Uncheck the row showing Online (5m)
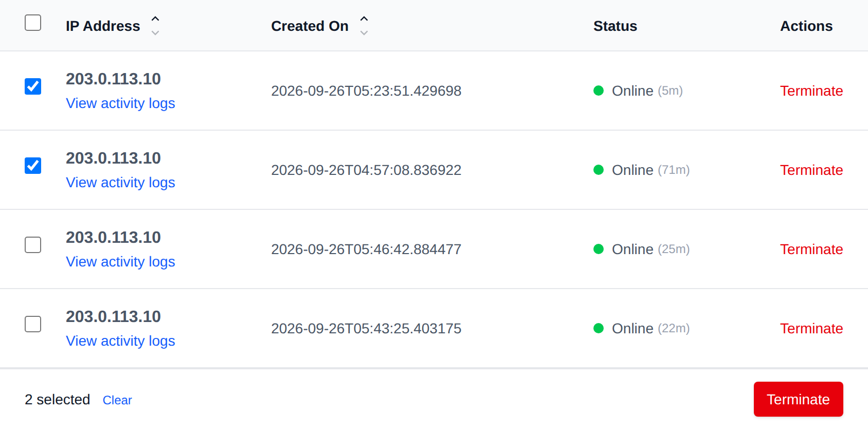The height and width of the screenshot is (429, 868). click(x=33, y=86)
